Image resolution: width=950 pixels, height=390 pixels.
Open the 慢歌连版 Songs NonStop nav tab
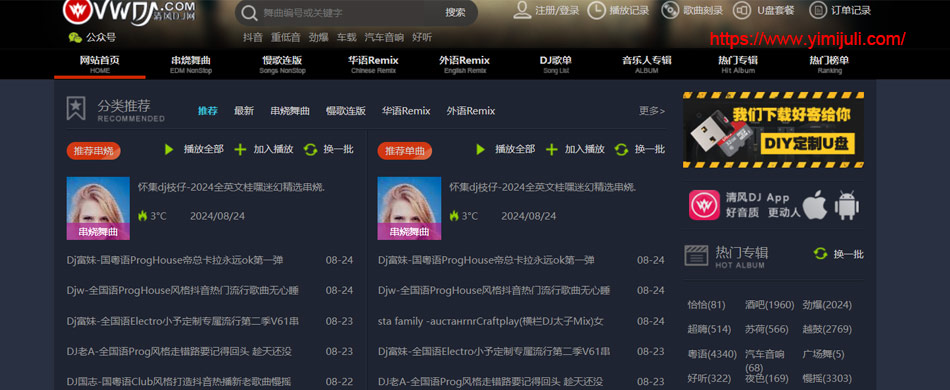(282, 64)
